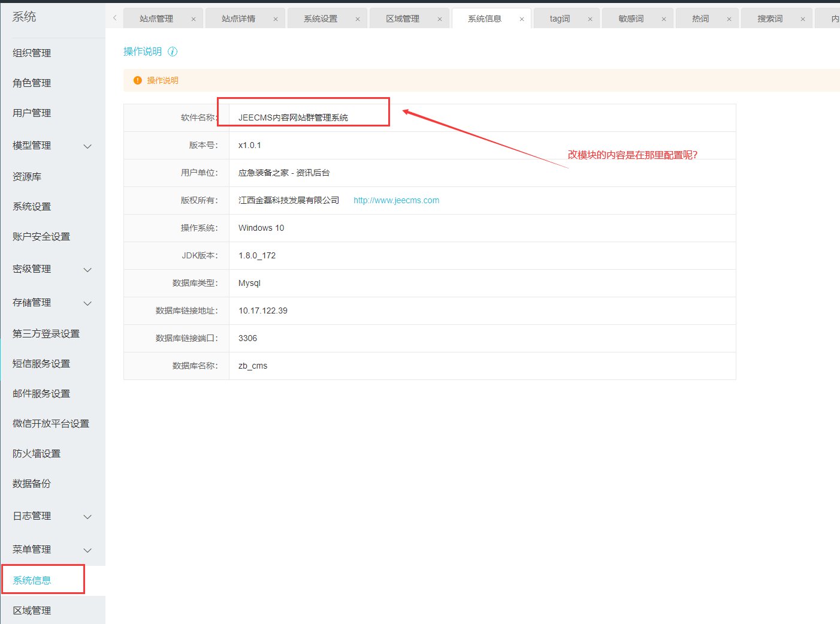Image resolution: width=840 pixels, height=624 pixels.
Task: Expand the 日志管理 submenu
Action: pyautogui.click(x=87, y=517)
